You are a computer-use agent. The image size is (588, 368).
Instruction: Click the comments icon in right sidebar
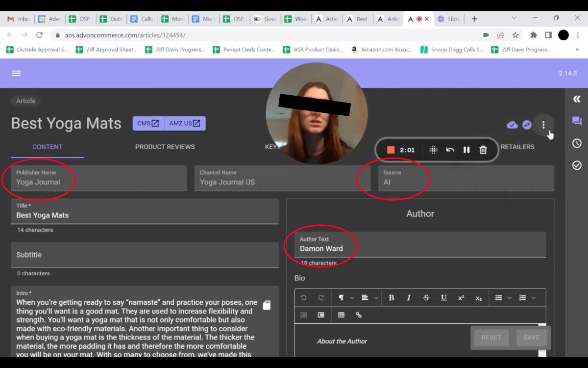[577, 121]
